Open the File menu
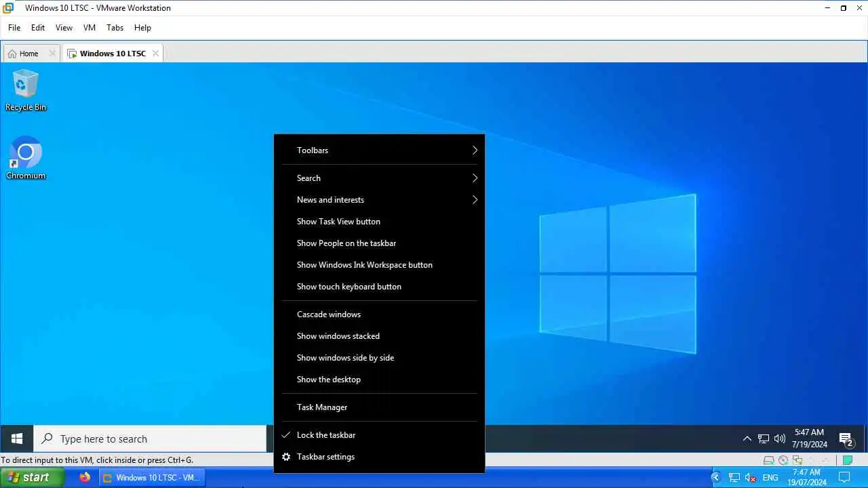The image size is (868, 488). [x=14, y=28]
